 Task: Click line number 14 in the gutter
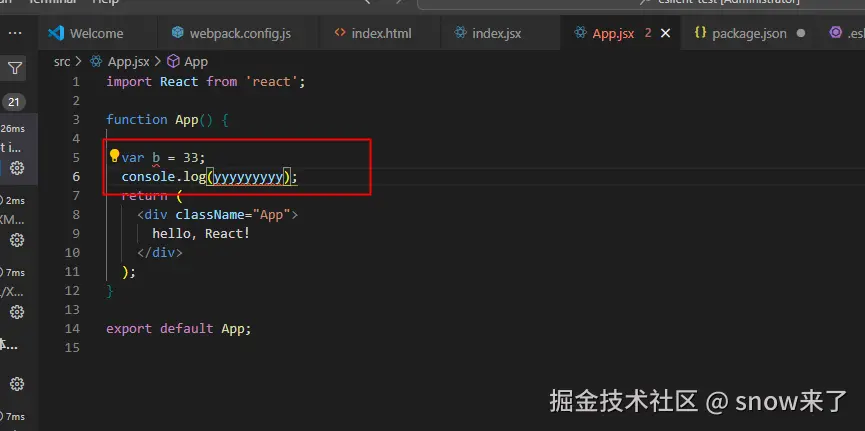tap(72, 328)
